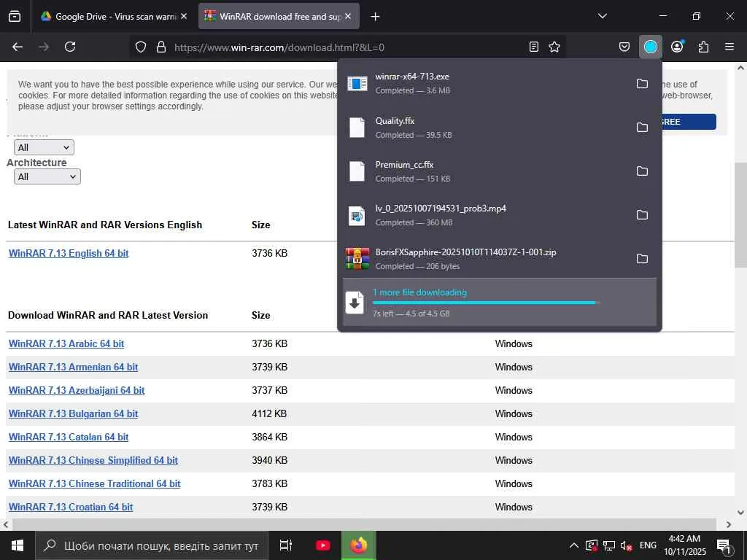Click the download progress bar

coord(485,303)
